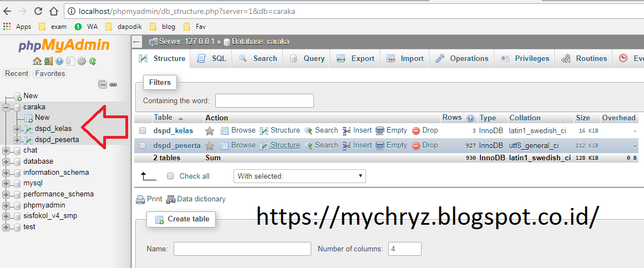Viewport: 644px width, 268px height.
Task: Open Import tab
Action: [405, 59]
